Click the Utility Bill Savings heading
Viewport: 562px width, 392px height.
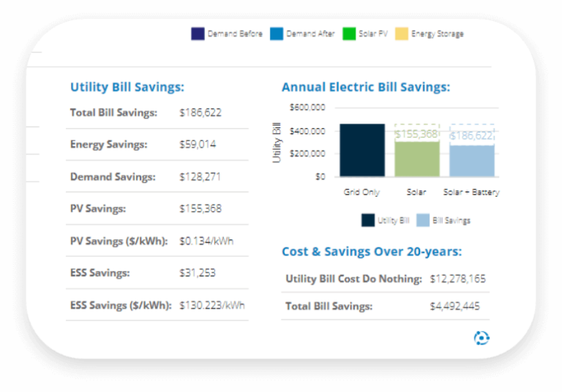(127, 87)
